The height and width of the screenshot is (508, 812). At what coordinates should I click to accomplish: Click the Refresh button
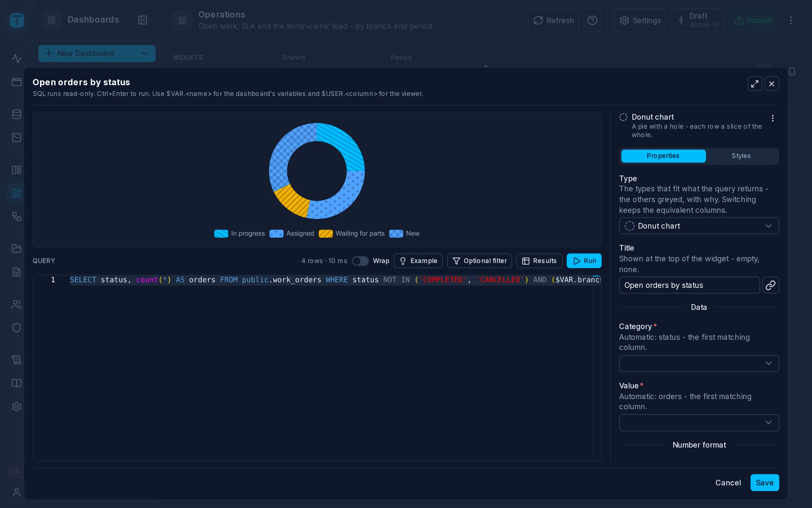(553, 21)
